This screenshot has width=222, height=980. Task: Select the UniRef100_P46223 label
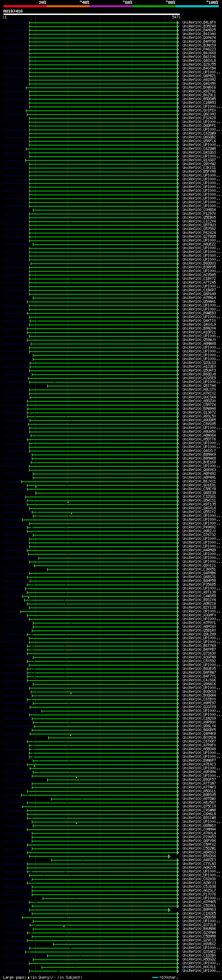(x=199, y=49)
